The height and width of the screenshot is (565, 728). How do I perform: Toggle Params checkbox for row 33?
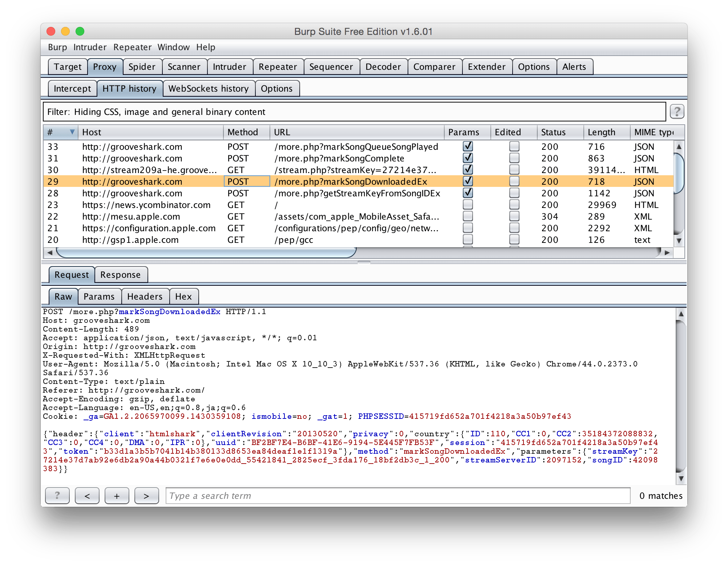[x=468, y=147]
